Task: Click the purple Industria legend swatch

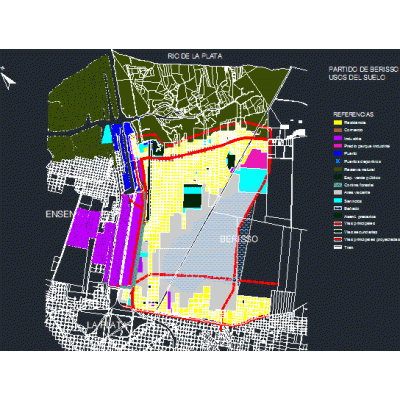Action: (338, 138)
